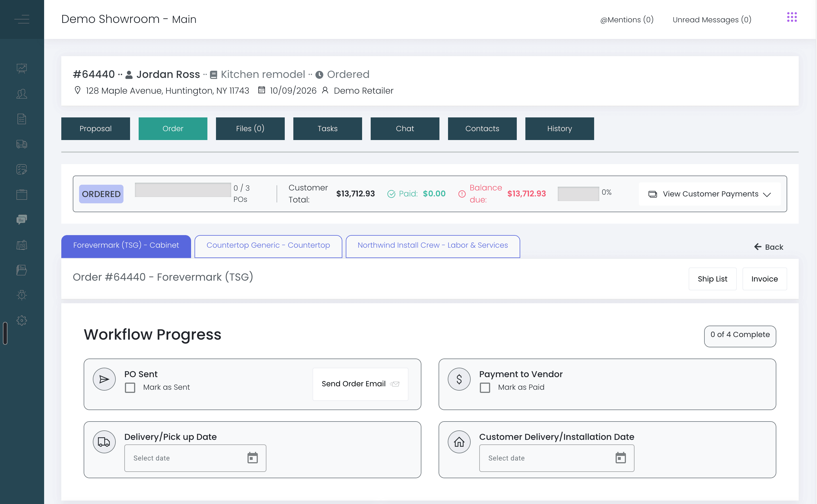The height and width of the screenshot is (504, 817).
Task: Open the Contacts tab
Action: click(x=482, y=129)
